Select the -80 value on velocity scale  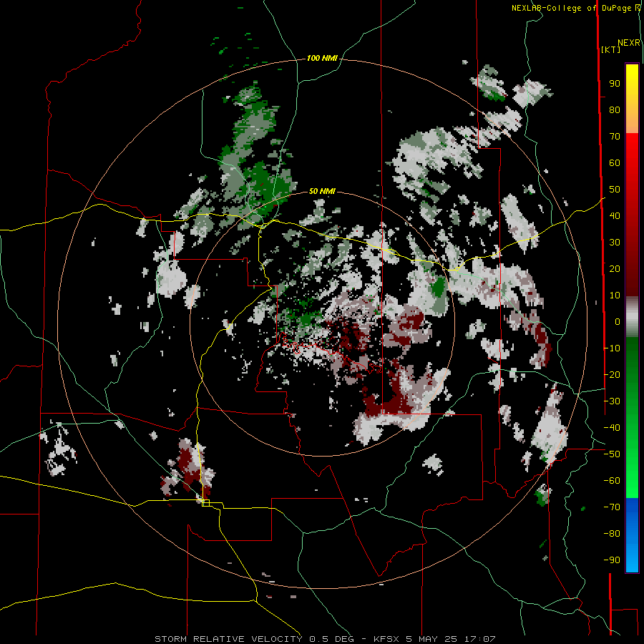[612, 534]
